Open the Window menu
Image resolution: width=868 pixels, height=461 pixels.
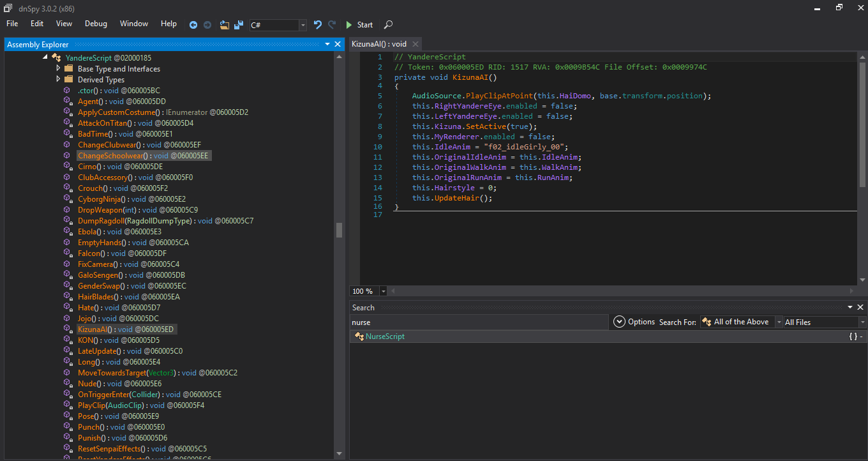coord(134,24)
